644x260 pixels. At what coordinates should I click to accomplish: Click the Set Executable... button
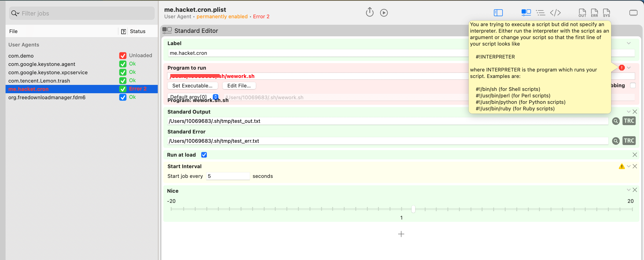[192, 86]
